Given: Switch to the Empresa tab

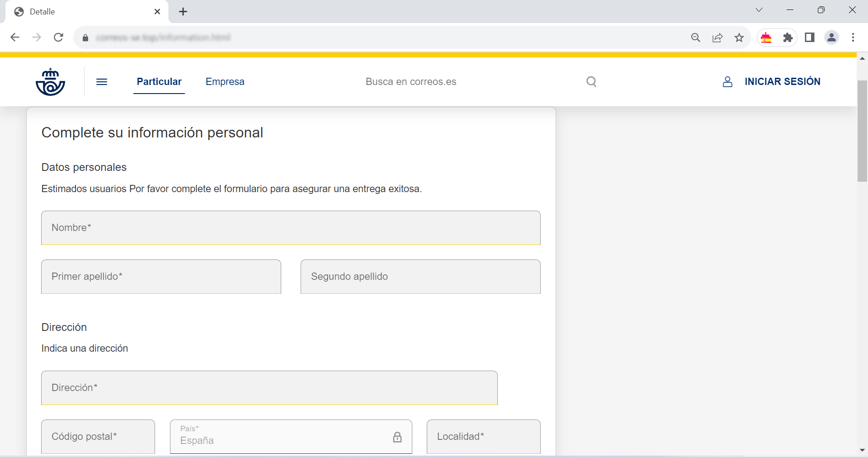Looking at the screenshot, I should [225, 82].
